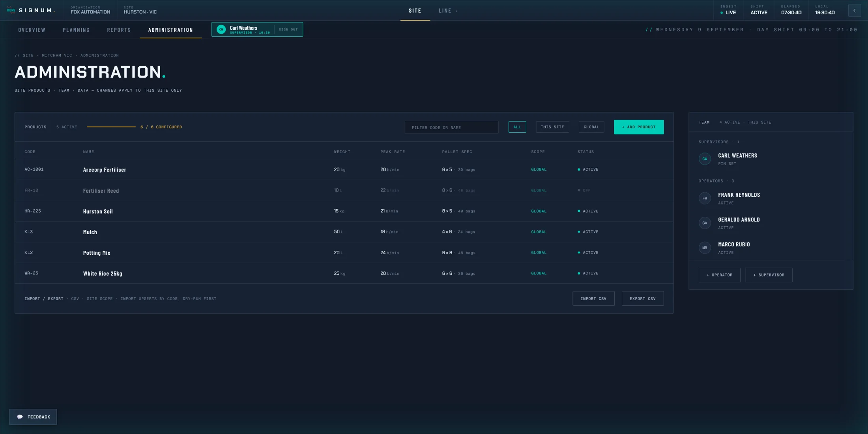The height and width of the screenshot is (434, 868).
Task: Open the Administration tab
Action: [170, 30]
